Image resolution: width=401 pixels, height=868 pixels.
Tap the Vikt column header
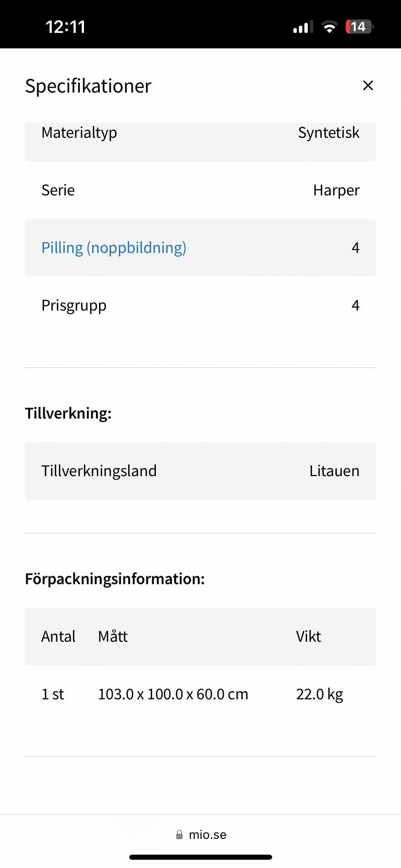308,637
